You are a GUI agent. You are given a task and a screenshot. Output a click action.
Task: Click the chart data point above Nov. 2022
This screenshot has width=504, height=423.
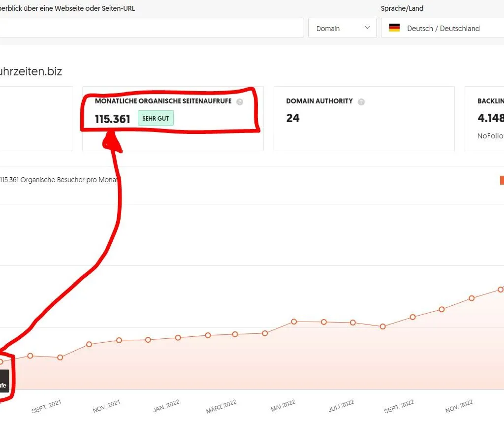click(x=472, y=298)
